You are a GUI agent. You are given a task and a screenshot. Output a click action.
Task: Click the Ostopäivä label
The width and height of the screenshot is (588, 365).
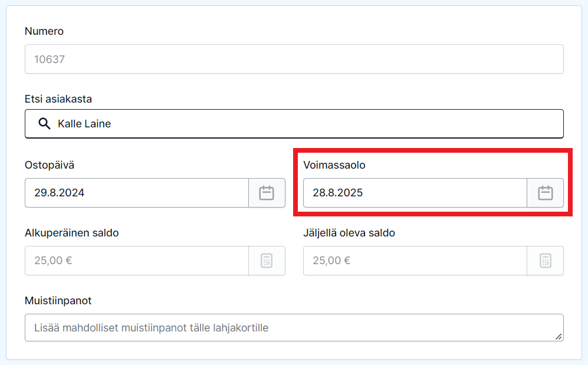pos(50,165)
